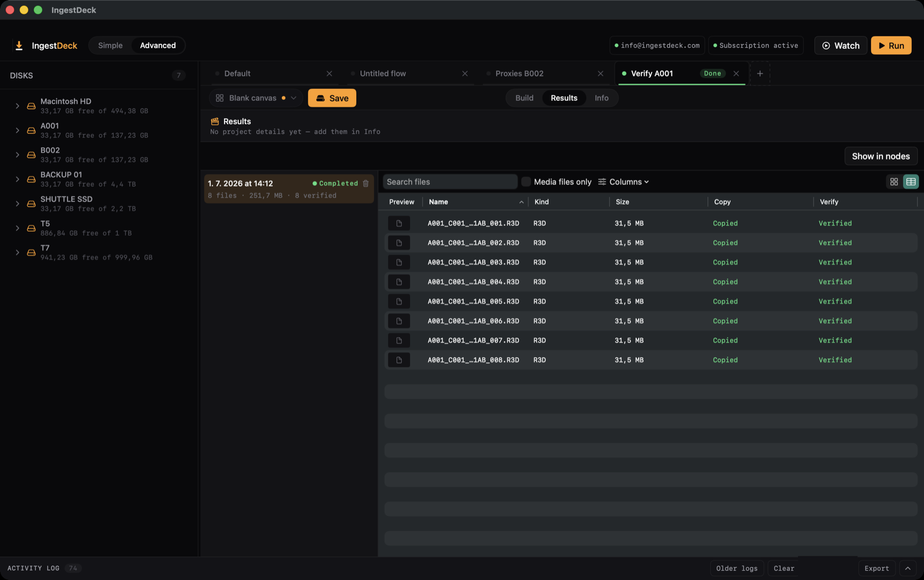Open preview icon for A001_C001_…1AB_008.R3D
924x580 pixels.
point(399,360)
